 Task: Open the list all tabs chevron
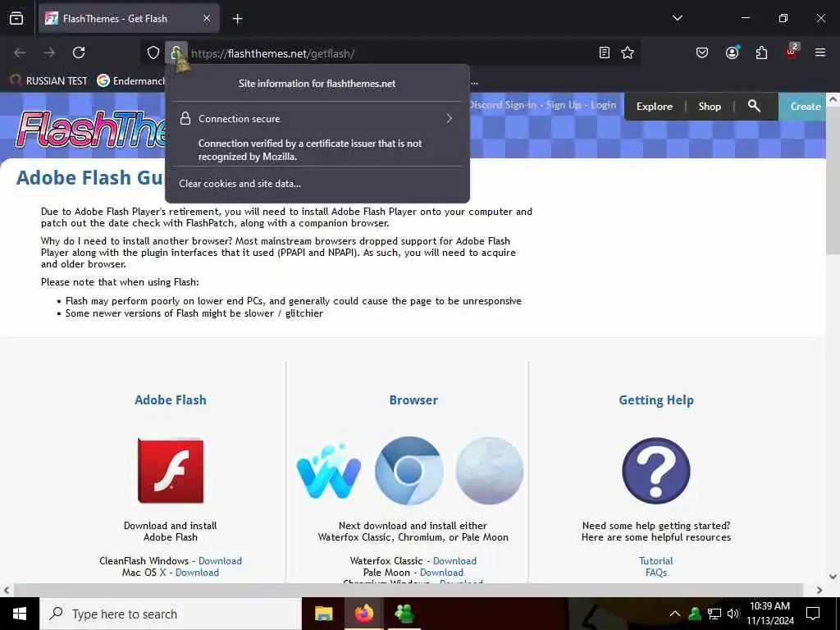click(x=677, y=18)
